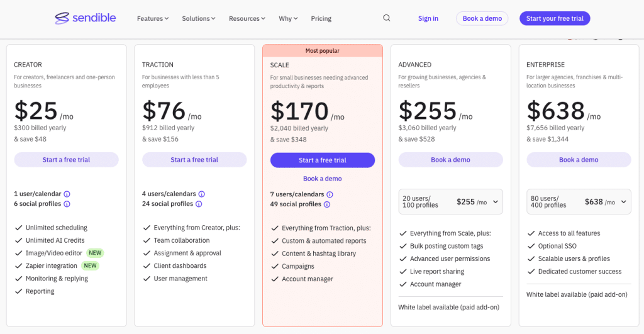Click 'Dedicated customer success' feature text
Viewport: 644px width, 334px height.
pos(580,272)
